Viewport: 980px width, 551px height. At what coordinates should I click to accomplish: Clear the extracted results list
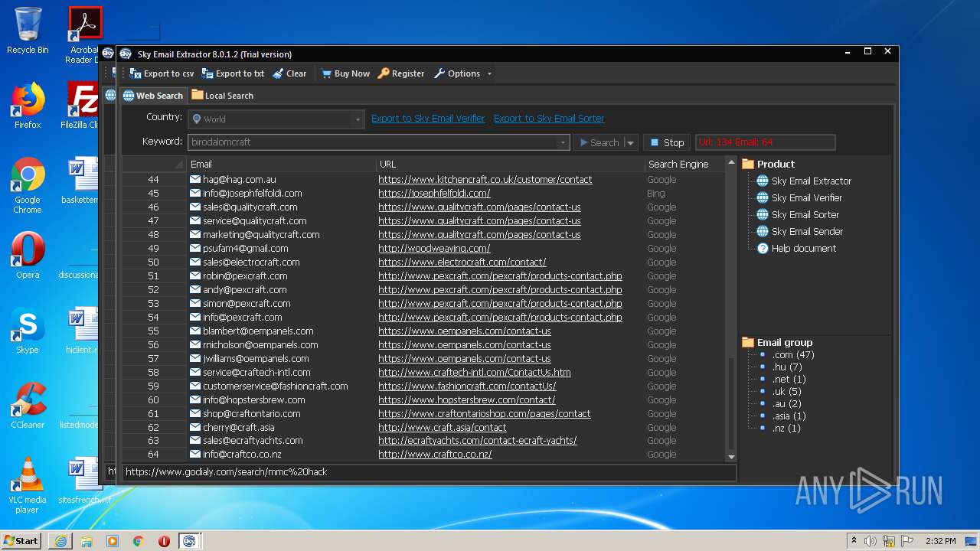[x=289, y=73]
